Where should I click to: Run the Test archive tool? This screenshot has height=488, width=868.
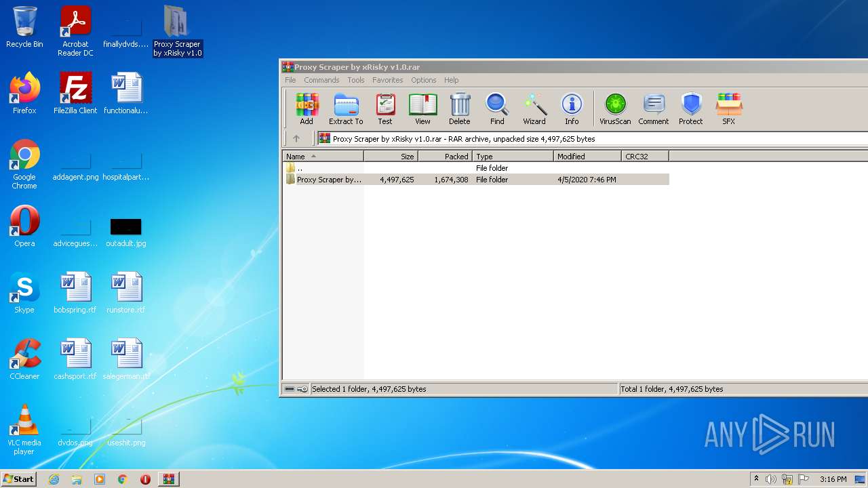click(385, 109)
